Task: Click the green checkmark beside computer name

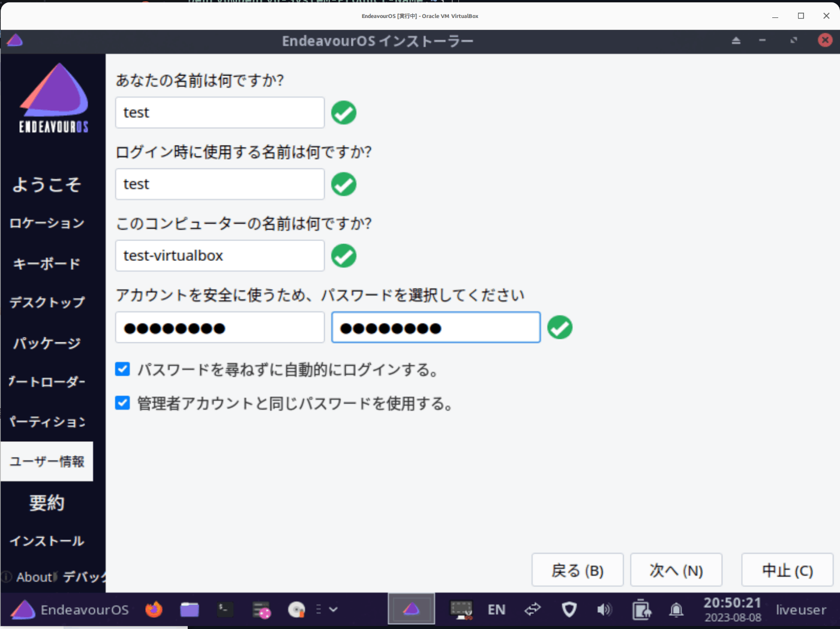Action: tap(344, 255)
